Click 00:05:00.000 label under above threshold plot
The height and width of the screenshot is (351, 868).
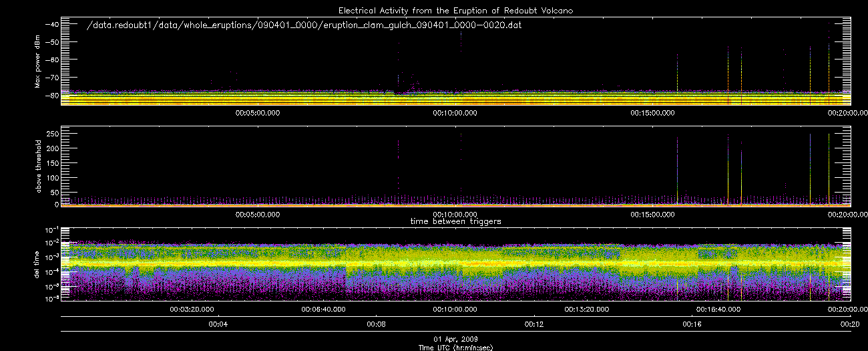coord(257,215)
